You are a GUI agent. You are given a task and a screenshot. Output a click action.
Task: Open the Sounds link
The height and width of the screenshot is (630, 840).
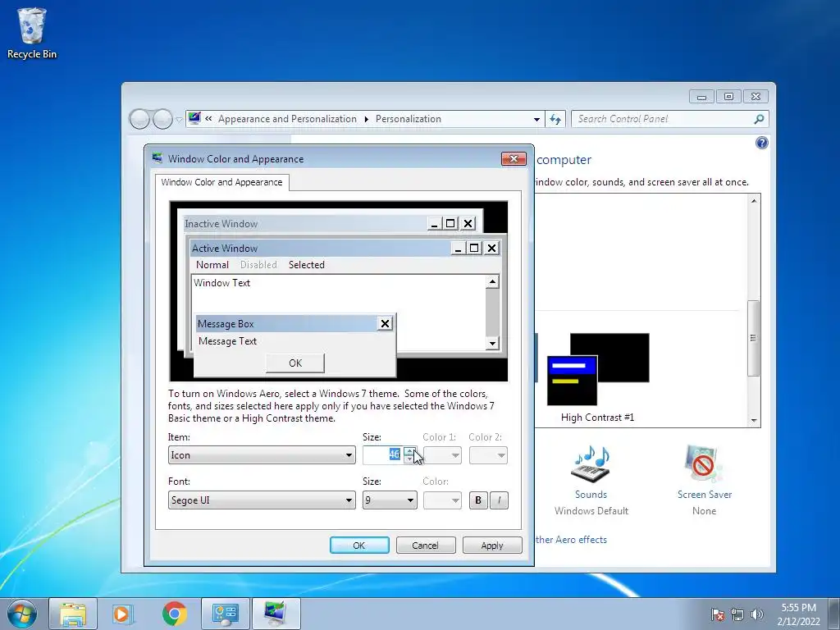coord(591,495)
